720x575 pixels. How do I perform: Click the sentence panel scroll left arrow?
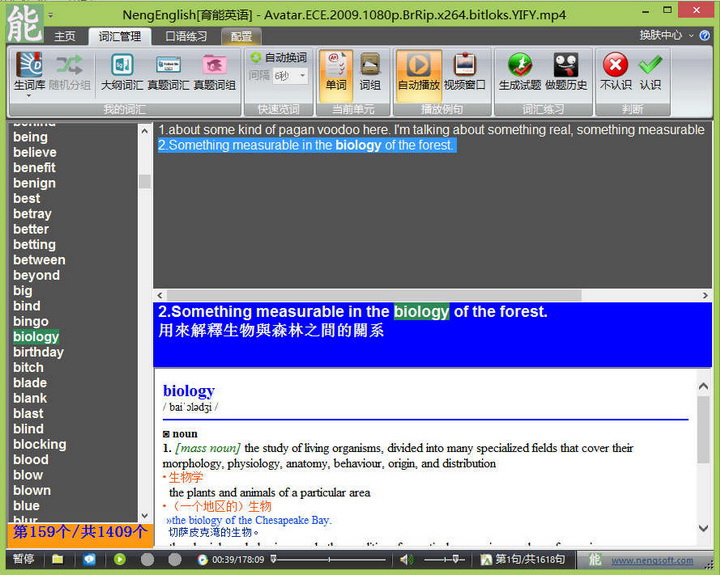[160, 295]
